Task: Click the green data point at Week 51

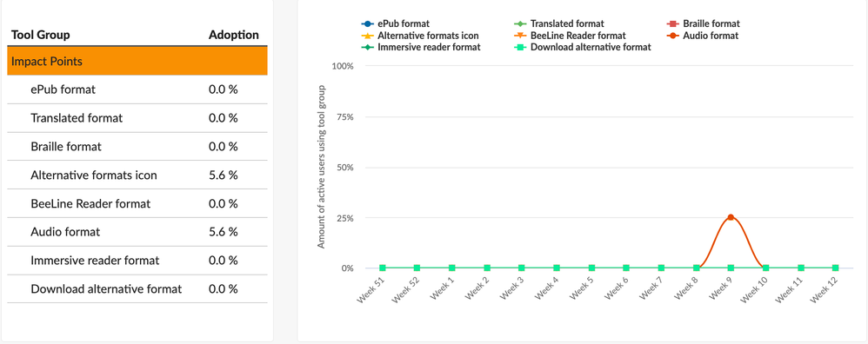Action: point(382,268)
